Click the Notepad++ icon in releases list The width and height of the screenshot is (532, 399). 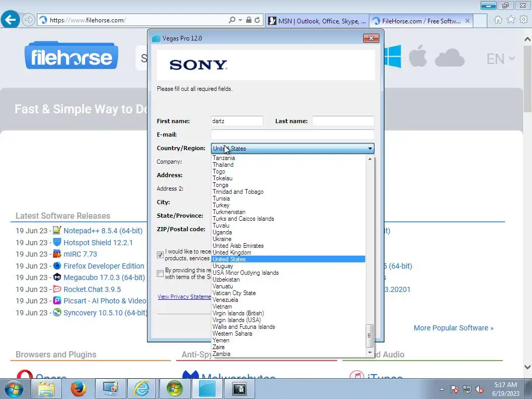pos(57,230)
